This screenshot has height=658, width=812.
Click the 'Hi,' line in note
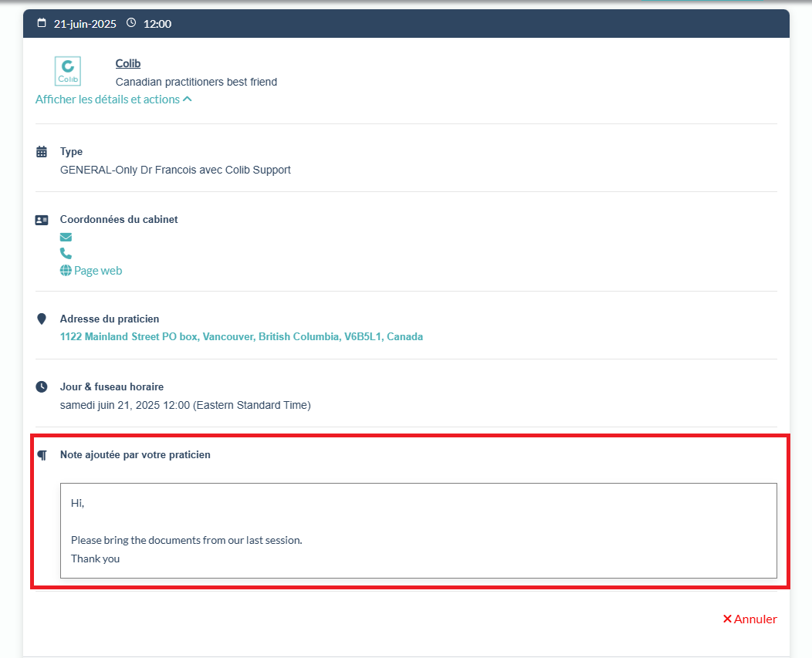(x=78, y=503)
